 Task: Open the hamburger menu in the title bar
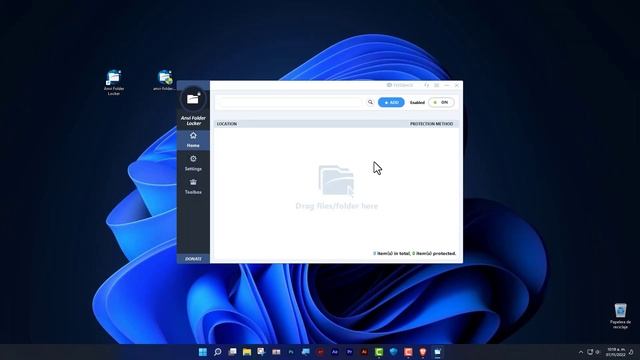click(x=437, y=85)
